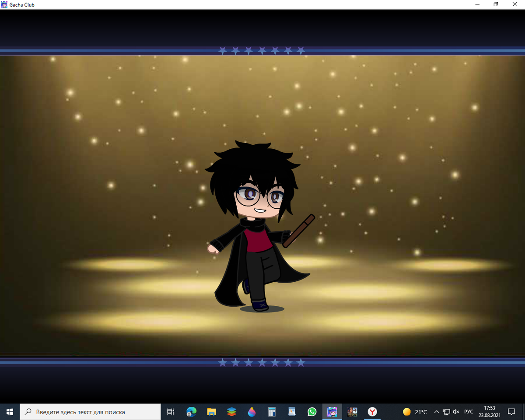Open network status tray icon

447,412
